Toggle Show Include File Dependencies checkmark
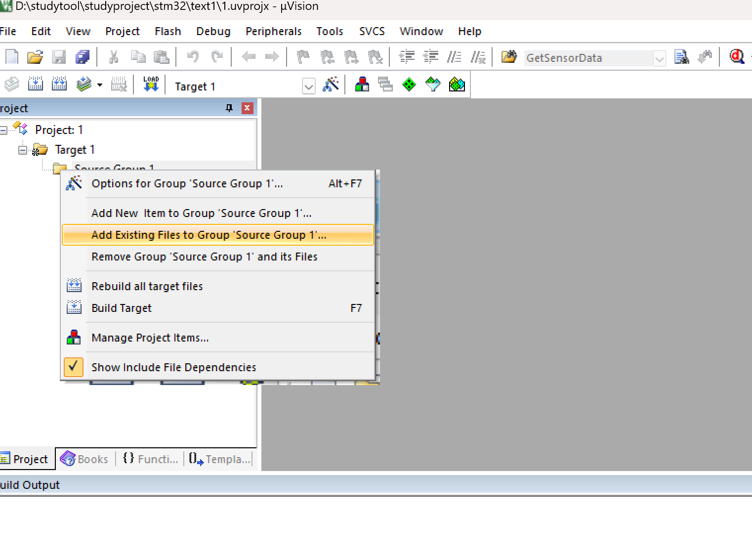This screenshot has width=752, height=560. pyautogui.click(x=73, y=367)
